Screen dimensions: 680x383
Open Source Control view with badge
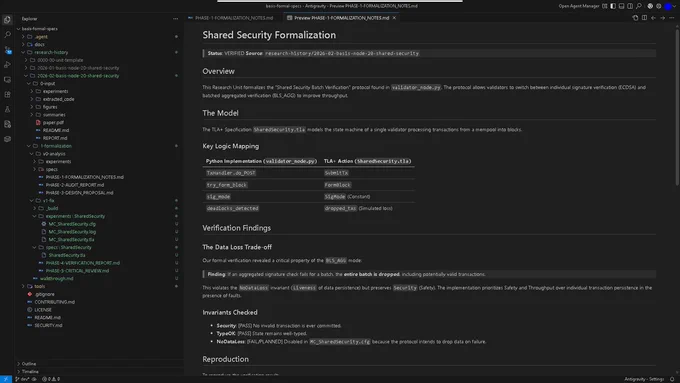coord(7,49)
